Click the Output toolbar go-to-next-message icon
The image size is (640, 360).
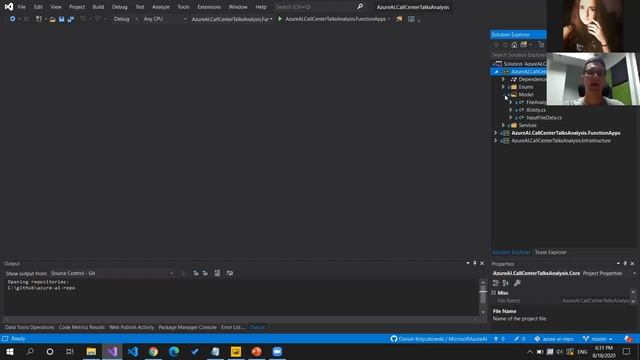pyautogui.click(x=205, y=273)
